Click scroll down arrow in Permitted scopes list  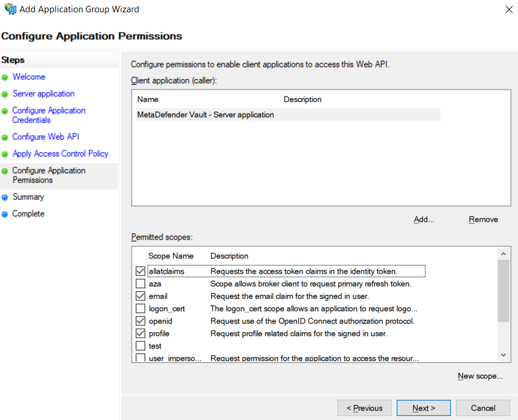tap(503, 355)
